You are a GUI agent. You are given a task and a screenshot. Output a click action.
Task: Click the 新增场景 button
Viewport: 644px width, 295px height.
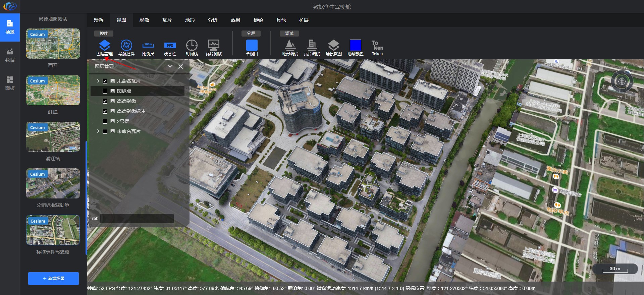pos(53,279)
